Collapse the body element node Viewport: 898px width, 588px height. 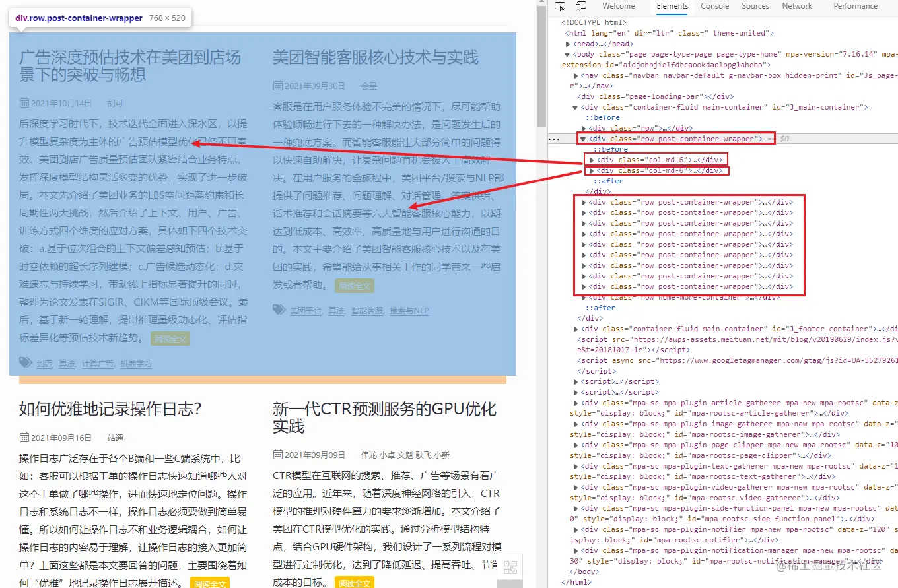568,54
